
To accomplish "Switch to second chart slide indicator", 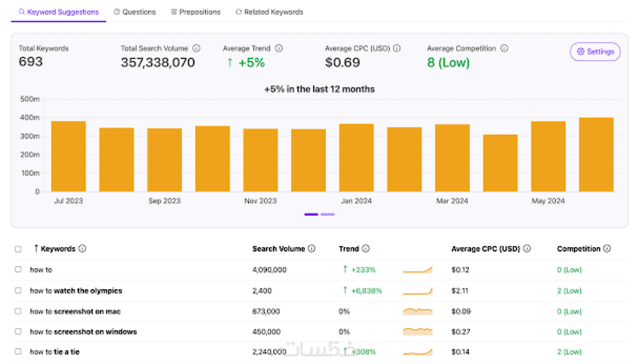I will pyautogui.click(x=328, y=214).
